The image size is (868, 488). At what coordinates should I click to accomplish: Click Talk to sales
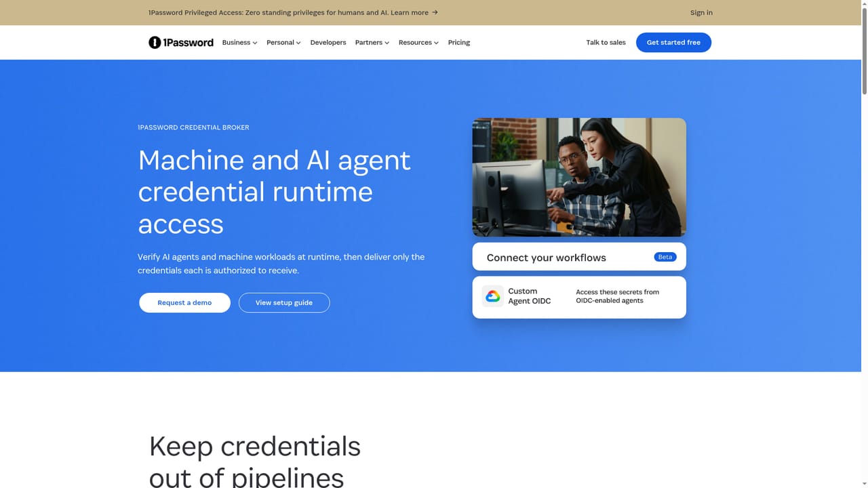pyautogui.click(x=606, y=43)
